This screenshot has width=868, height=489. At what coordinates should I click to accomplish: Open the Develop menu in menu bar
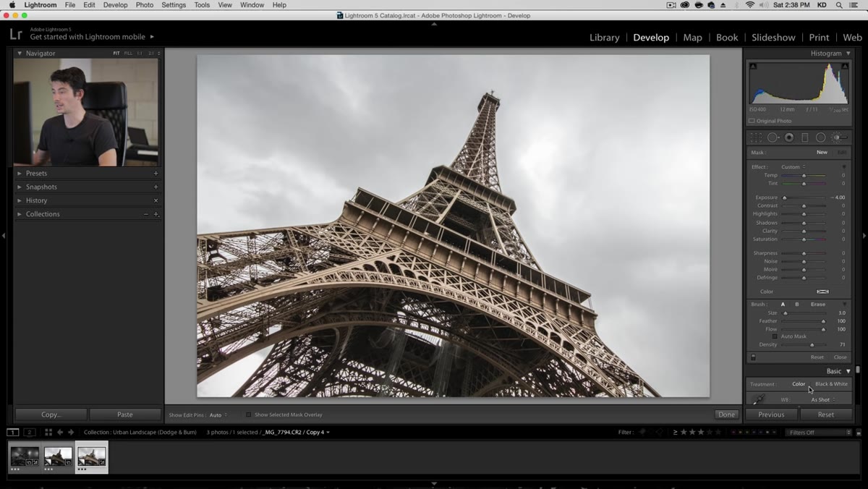pos(115,5)
